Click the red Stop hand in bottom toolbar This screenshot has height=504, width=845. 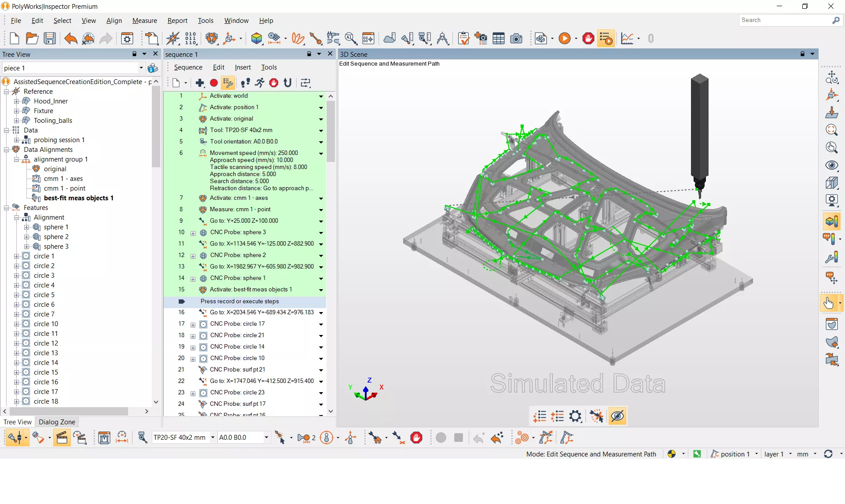pyautogui.click(x=416, y=438)
